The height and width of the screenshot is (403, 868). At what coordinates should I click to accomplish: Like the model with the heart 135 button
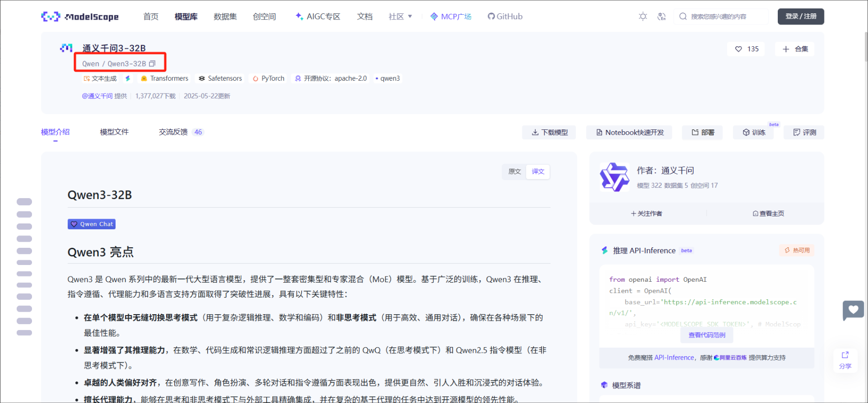pyautogui.click(x=746, y=49)
